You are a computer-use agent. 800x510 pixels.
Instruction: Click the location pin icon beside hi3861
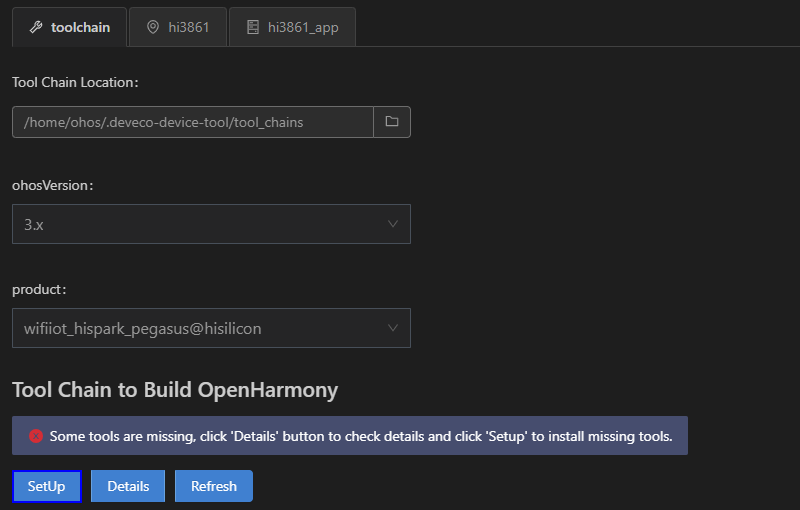point(153,27)
